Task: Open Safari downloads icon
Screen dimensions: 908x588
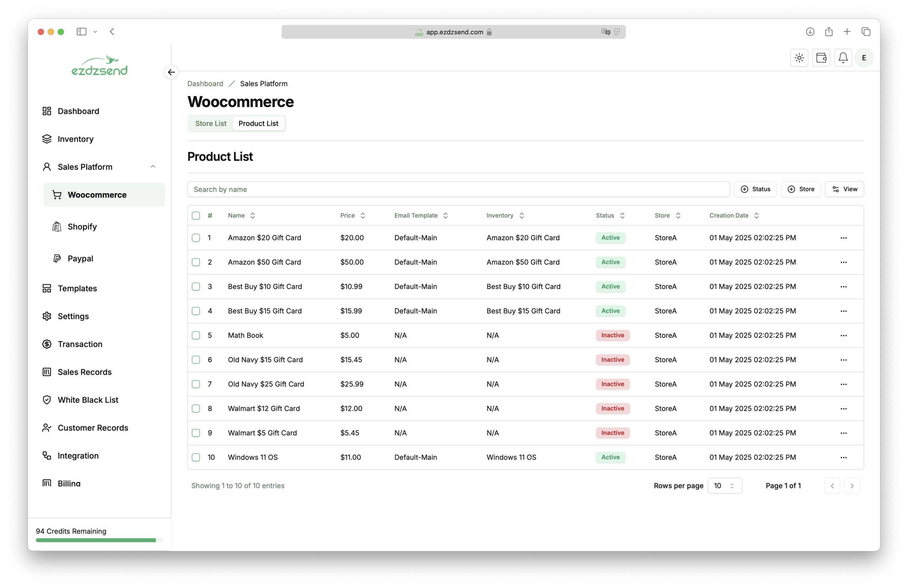Action: (x=810, y=32)
